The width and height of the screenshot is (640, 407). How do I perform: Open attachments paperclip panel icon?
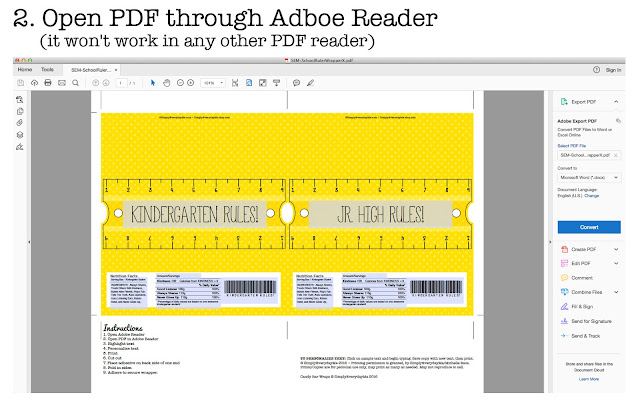tap(20, 123)
